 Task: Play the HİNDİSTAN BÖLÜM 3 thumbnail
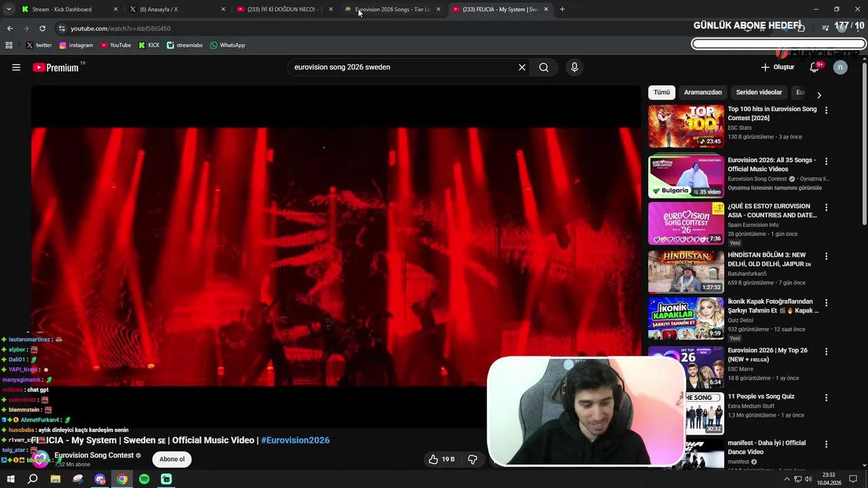click(x=686, y=272)
